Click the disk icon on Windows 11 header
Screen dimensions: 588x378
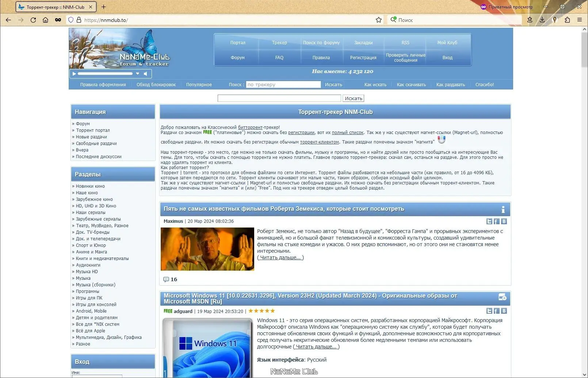(503, 297)
